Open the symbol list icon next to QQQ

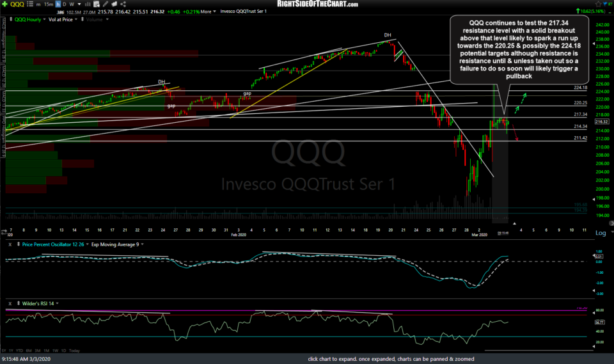(x=30, y=4)
